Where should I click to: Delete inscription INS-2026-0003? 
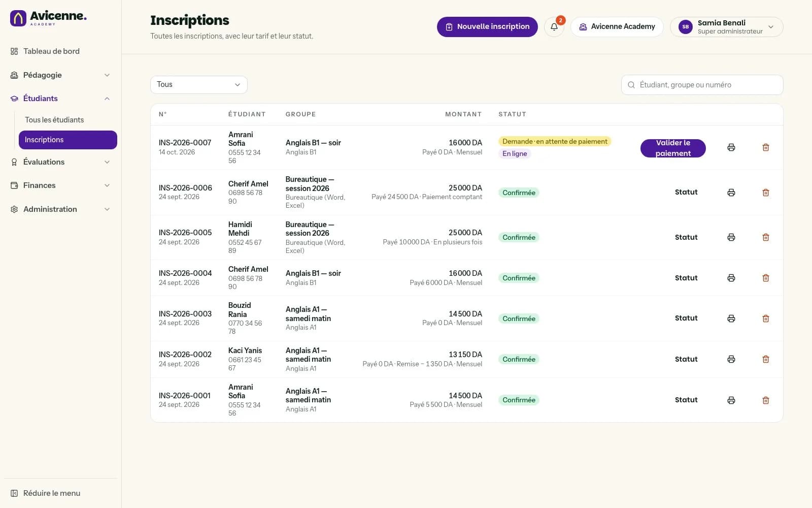[x=766, y=319]
